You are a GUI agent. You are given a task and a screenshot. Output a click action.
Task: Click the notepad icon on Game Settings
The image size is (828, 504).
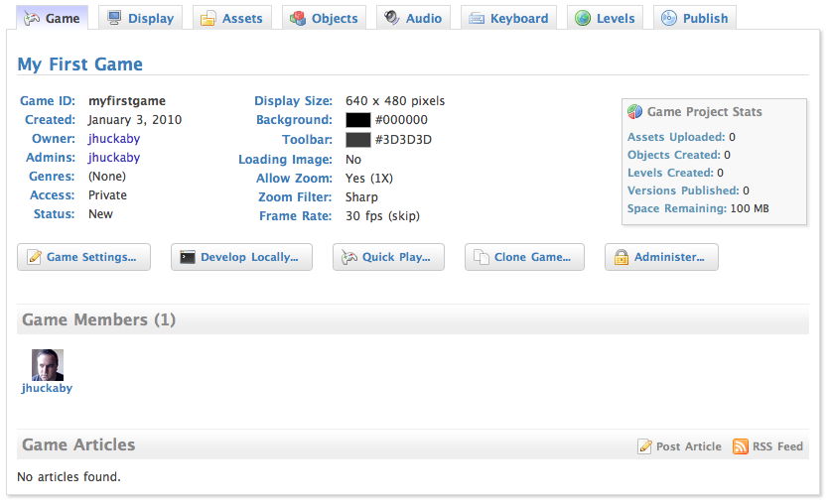coord(35,257)
